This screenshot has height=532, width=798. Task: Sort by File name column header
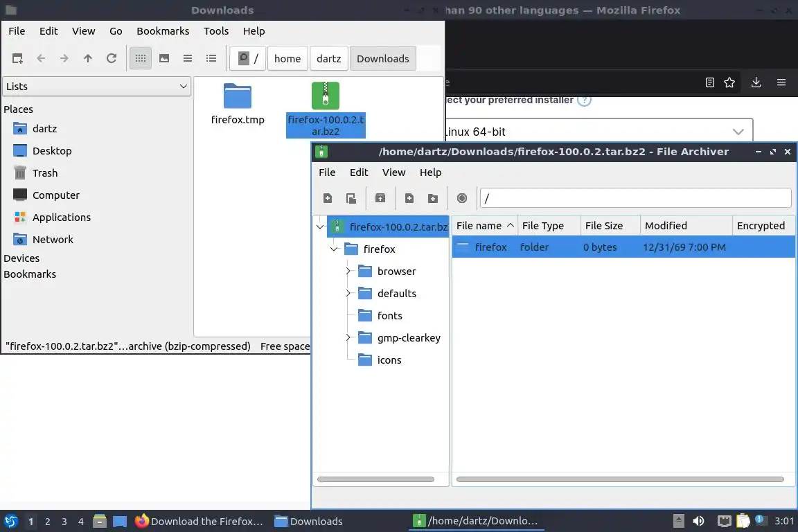(x=484, y=226)
